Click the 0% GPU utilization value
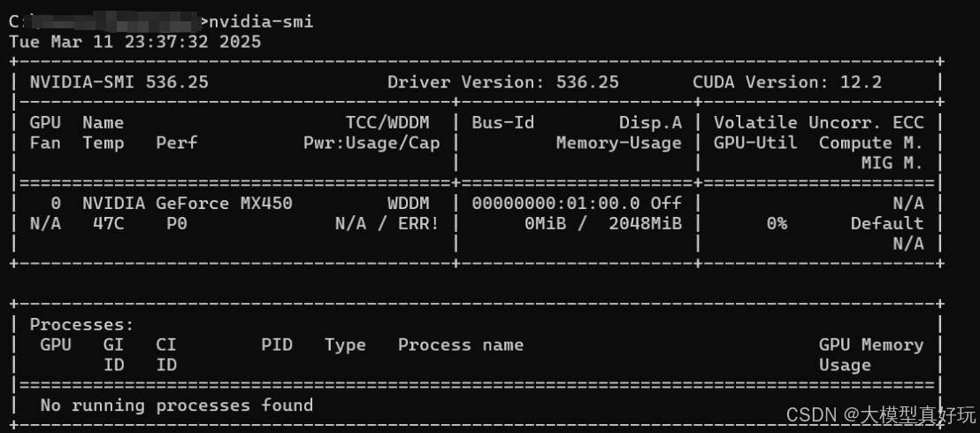 point(777,223)
